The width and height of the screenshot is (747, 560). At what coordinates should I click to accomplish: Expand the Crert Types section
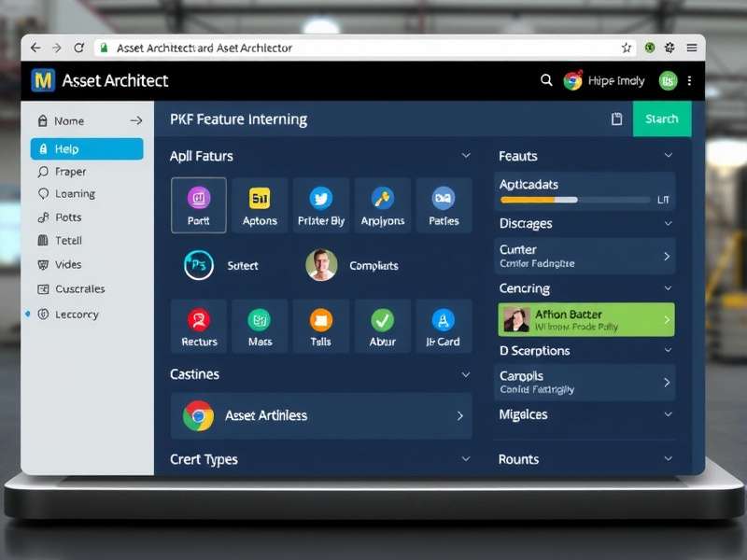tap(466, 459)
